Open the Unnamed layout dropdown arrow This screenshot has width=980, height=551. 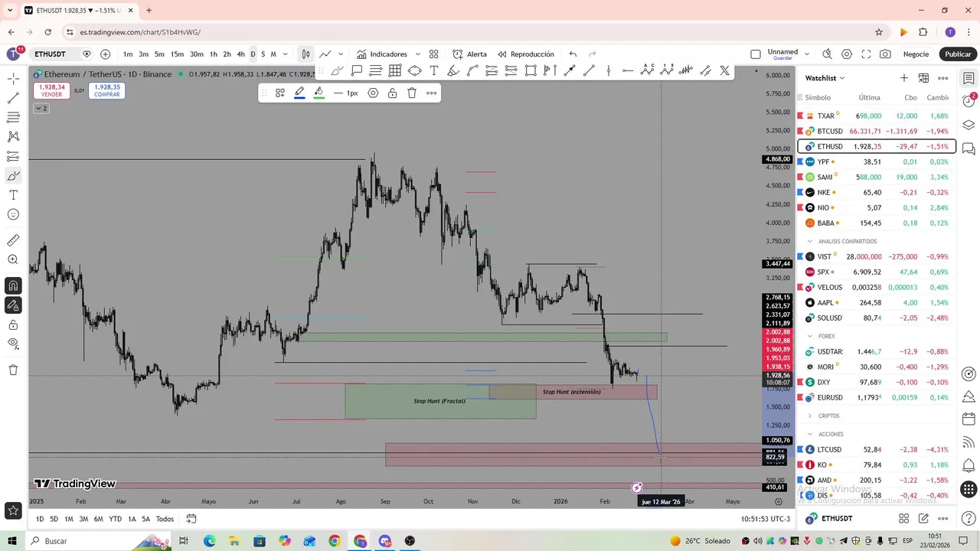click(x=806, y=54)
